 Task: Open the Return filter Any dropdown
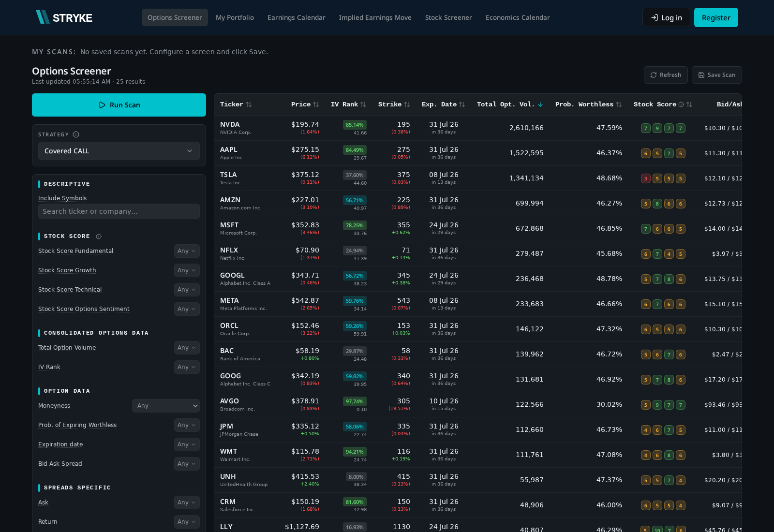(187, 522)
